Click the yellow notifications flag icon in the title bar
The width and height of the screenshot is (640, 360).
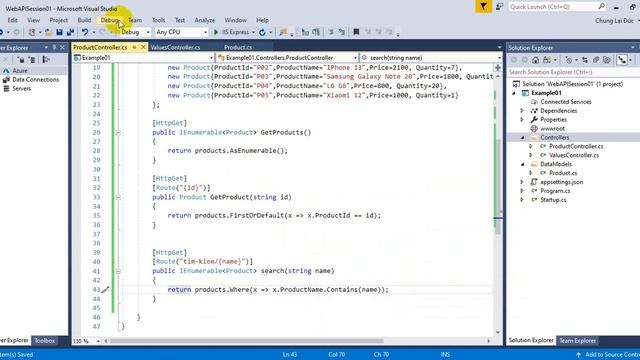click(484, 7)
